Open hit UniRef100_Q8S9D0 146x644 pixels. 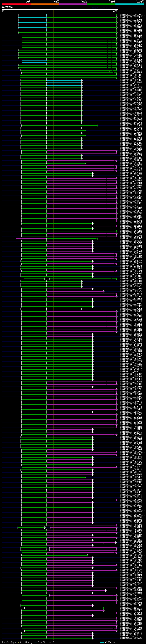(x=131, y=281)
